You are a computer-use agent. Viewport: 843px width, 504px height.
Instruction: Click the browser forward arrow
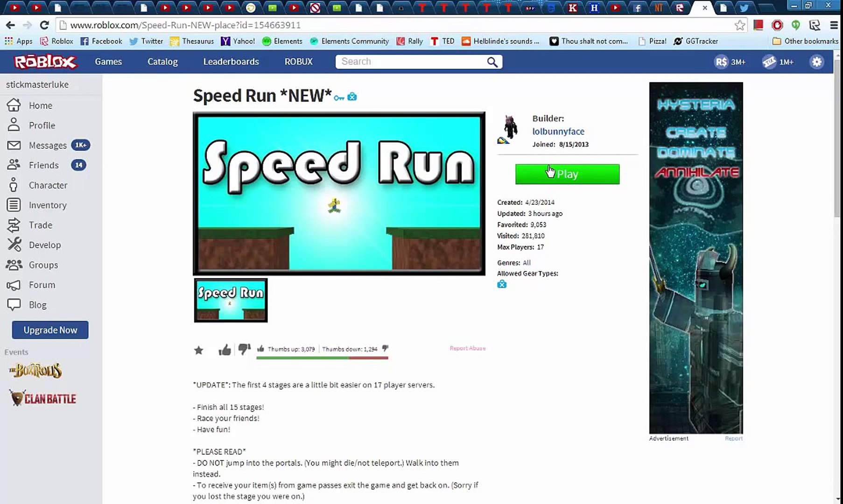[27, 25]
